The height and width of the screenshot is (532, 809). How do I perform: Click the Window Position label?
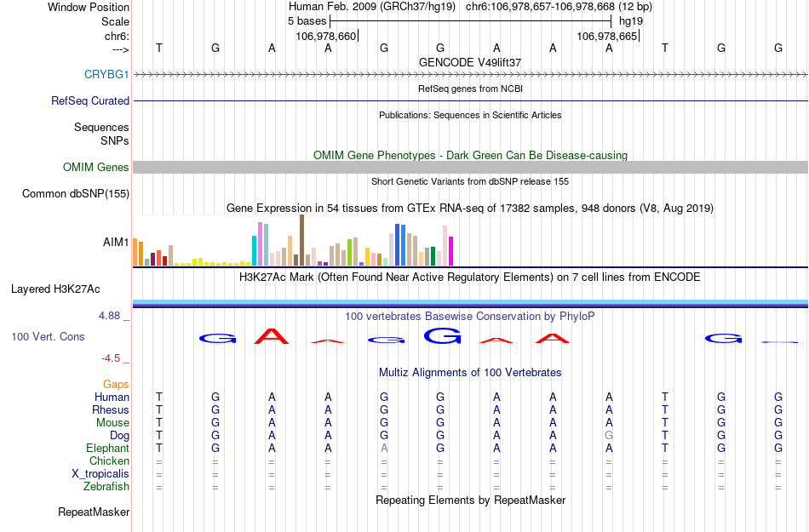coord(89,7)
